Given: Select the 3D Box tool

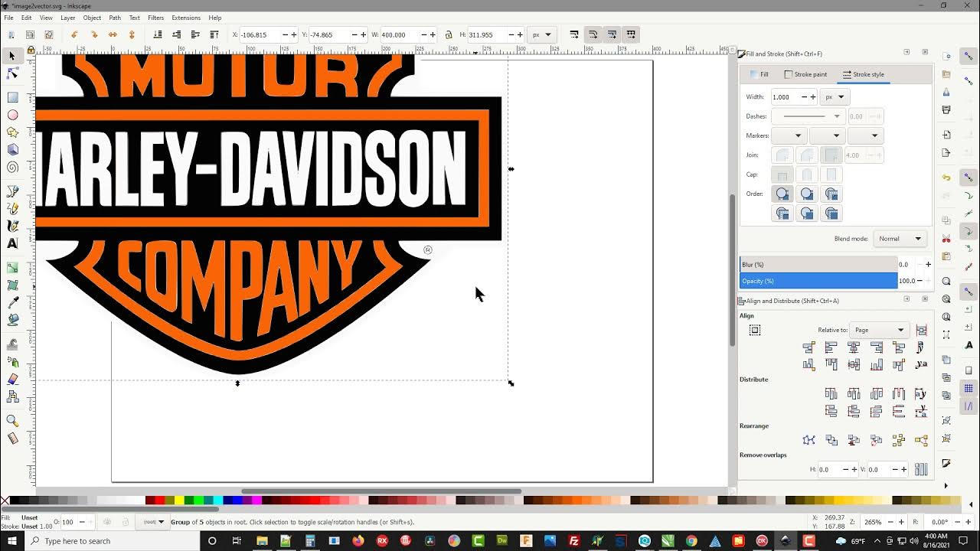Looking at the screenshot, I should point(12,150).
